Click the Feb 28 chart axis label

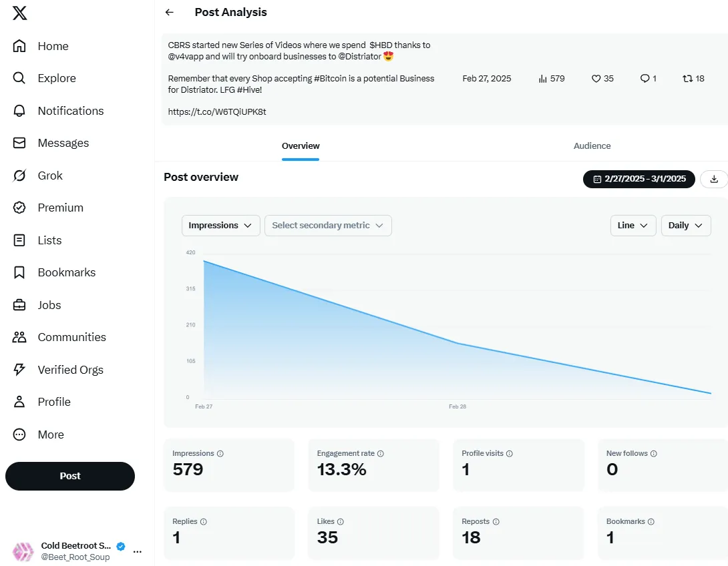(x=458, y=406)
